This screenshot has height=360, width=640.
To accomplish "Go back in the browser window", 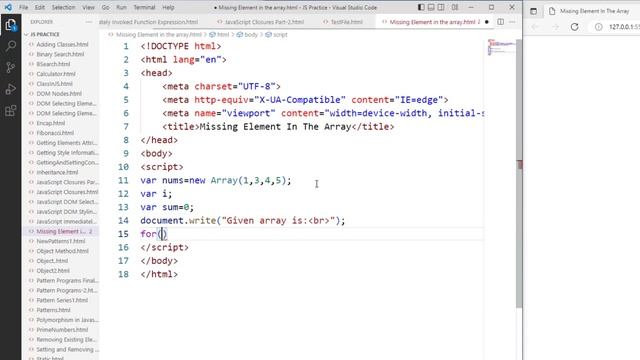I will pyautogui.click(x=535, y=27).
